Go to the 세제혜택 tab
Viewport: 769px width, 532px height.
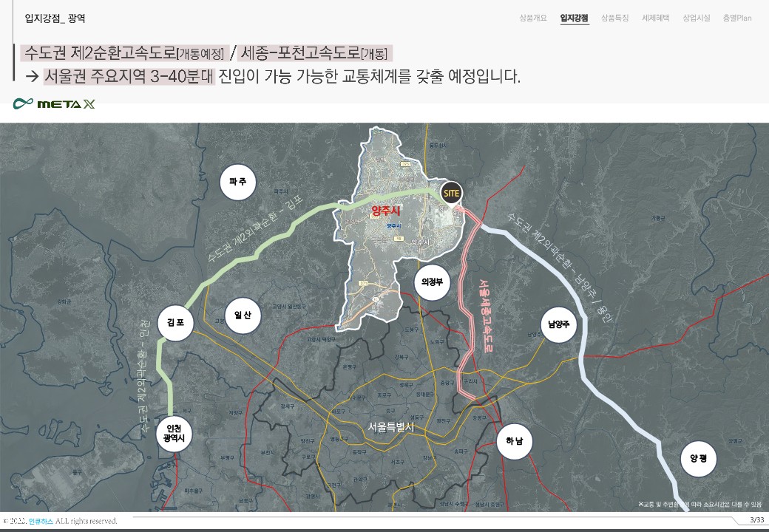[x=655, y=18]
